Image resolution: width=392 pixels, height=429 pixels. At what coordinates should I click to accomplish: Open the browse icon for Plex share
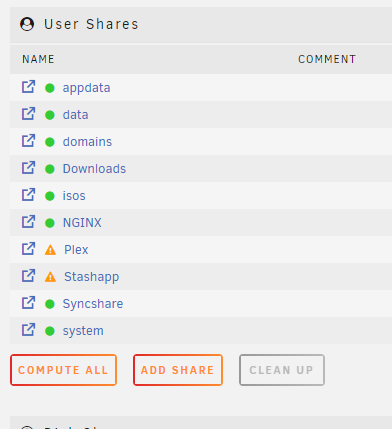click(28, 249)
